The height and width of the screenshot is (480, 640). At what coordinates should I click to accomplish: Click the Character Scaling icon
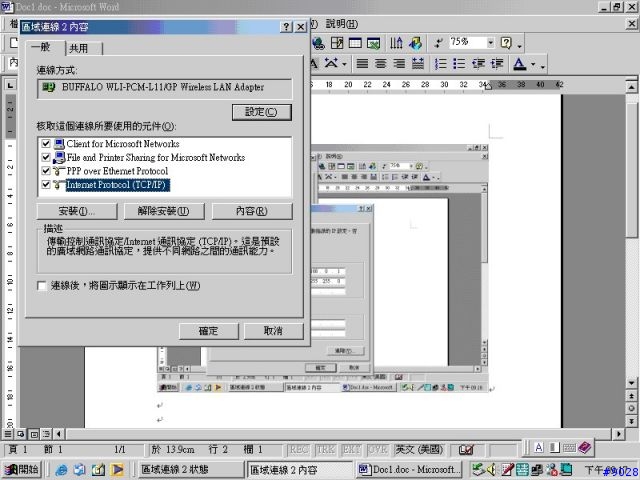[331, 64]
